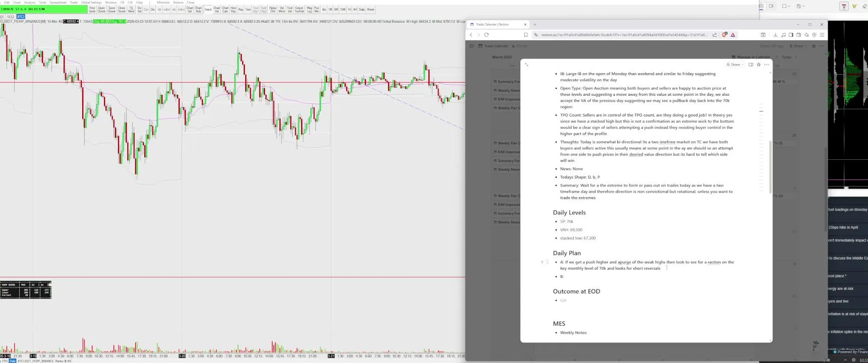Select the GCQL chart tab
Image resolution: width=868 pixels, height=363 pixels.
point(11,17)
